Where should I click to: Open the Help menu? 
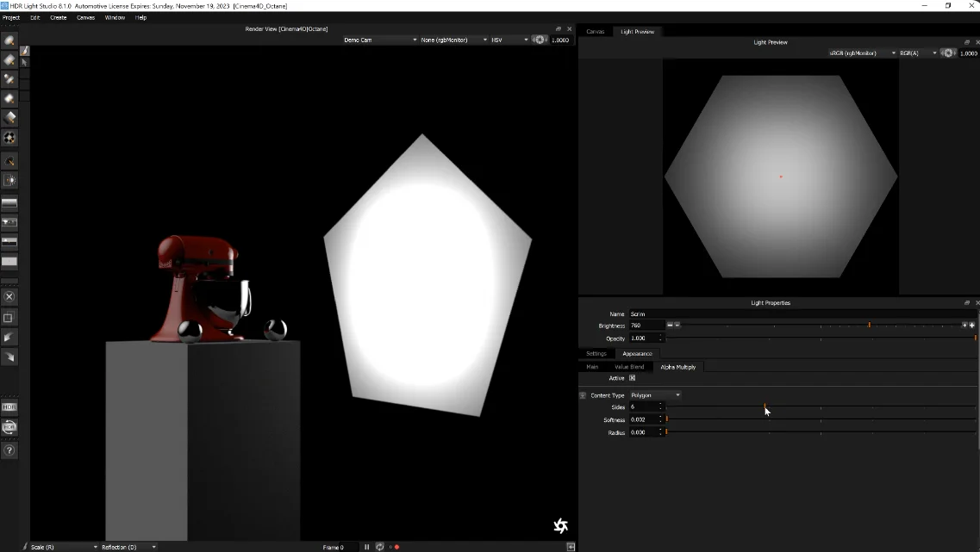click(140, 17)
